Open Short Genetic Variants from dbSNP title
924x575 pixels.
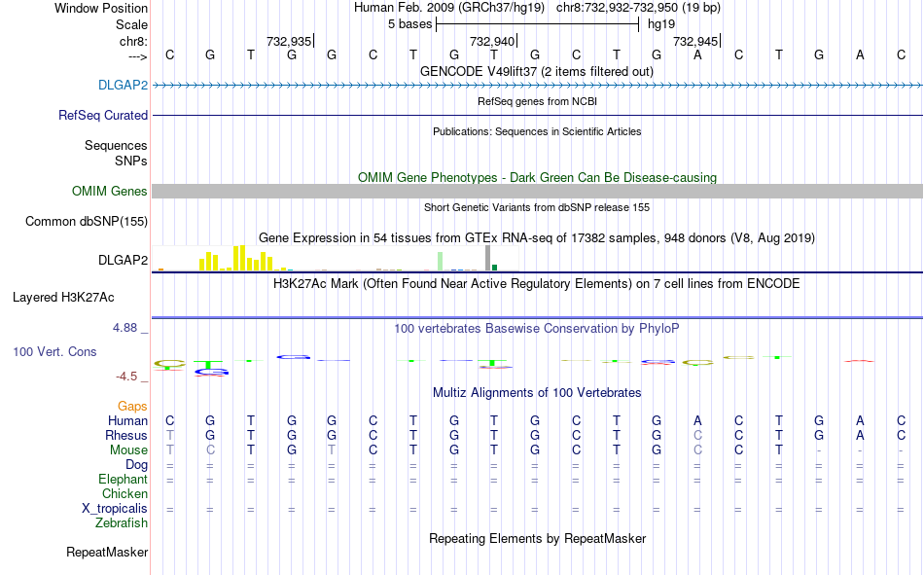(537, 207)
